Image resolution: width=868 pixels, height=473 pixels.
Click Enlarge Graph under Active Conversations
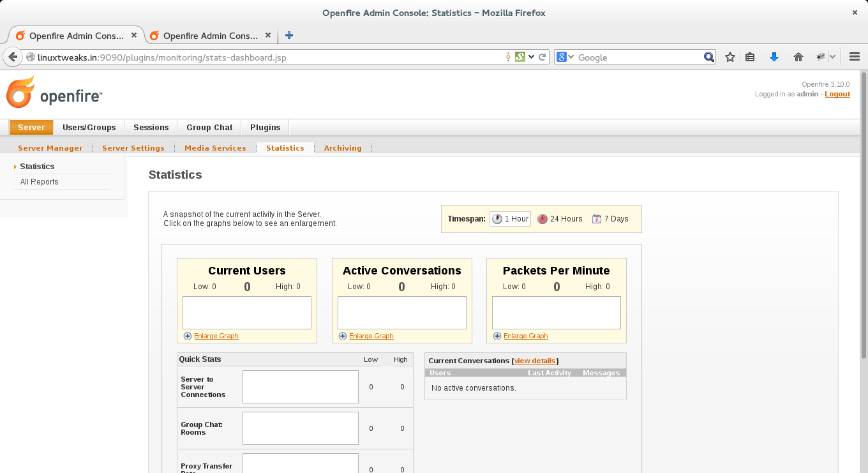[x=371, y=336]
